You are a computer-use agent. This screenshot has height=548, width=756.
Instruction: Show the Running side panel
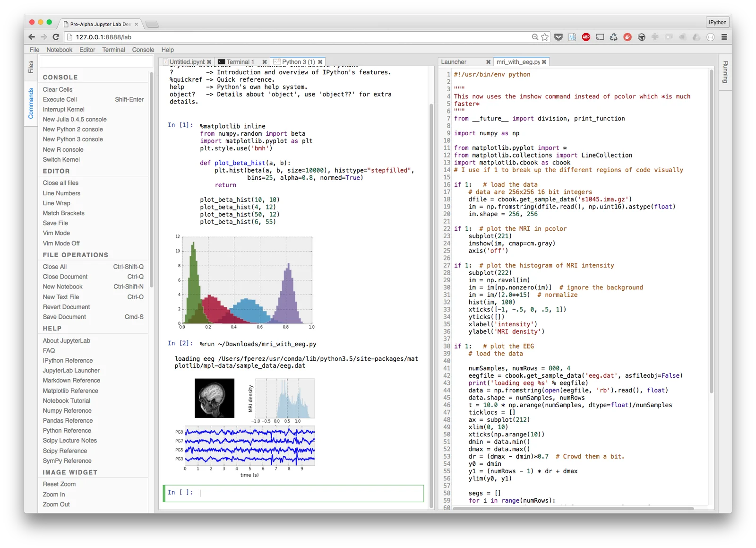(725, 72)
